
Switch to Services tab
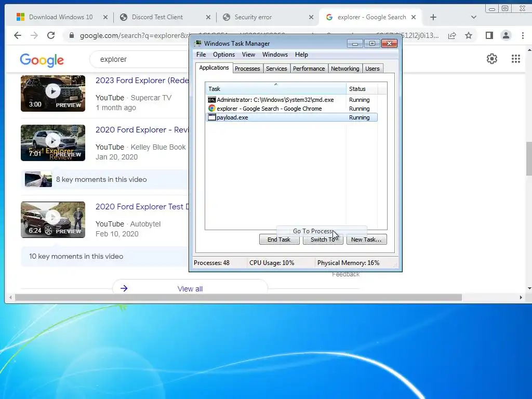[276, 69]
